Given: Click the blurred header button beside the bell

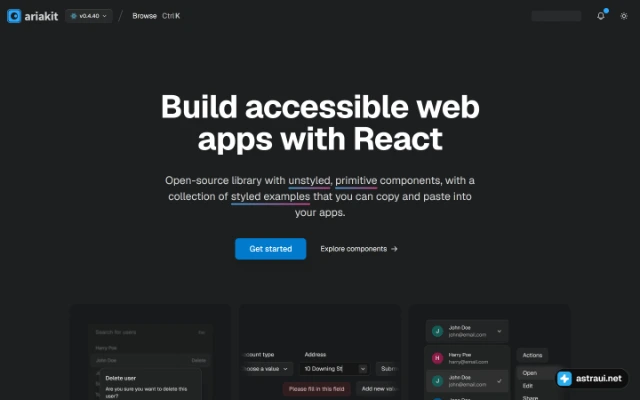Looking at the screenshot, I should pos(556,16).
